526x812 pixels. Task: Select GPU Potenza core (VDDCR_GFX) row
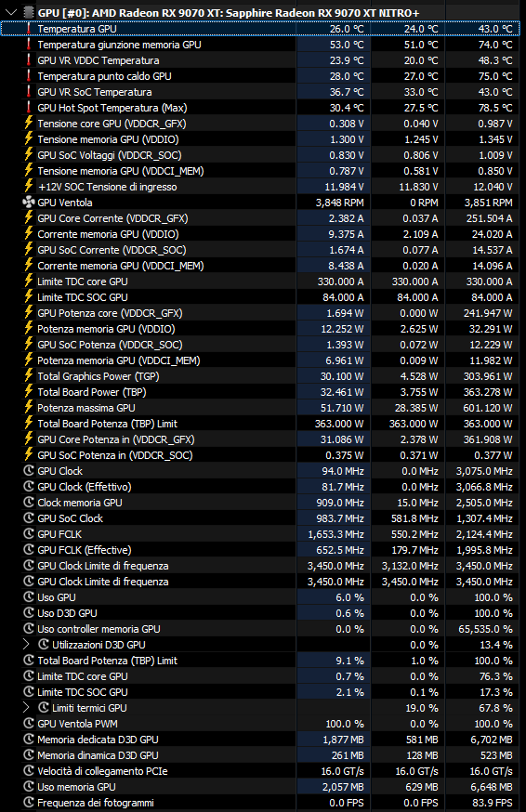coord(260,313)
